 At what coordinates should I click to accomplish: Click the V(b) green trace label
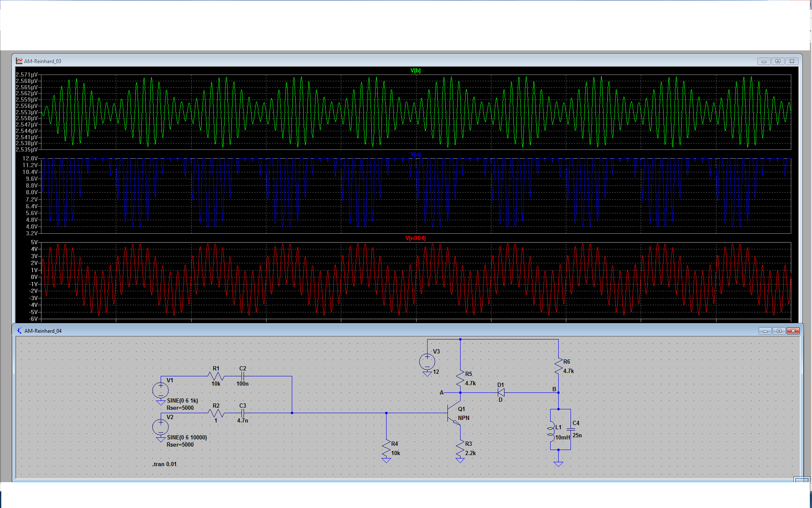tap(415, 71)
